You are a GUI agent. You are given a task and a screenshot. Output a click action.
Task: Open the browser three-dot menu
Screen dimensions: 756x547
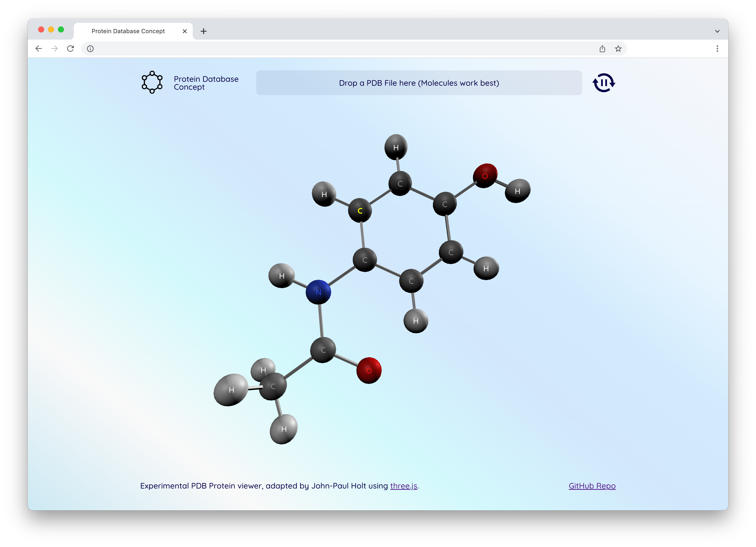click(717, 49)
